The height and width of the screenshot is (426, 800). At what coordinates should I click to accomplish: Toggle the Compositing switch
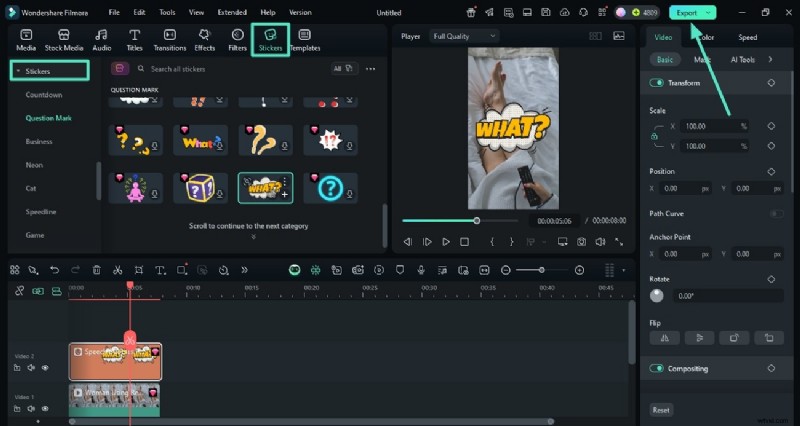point(657,368)
